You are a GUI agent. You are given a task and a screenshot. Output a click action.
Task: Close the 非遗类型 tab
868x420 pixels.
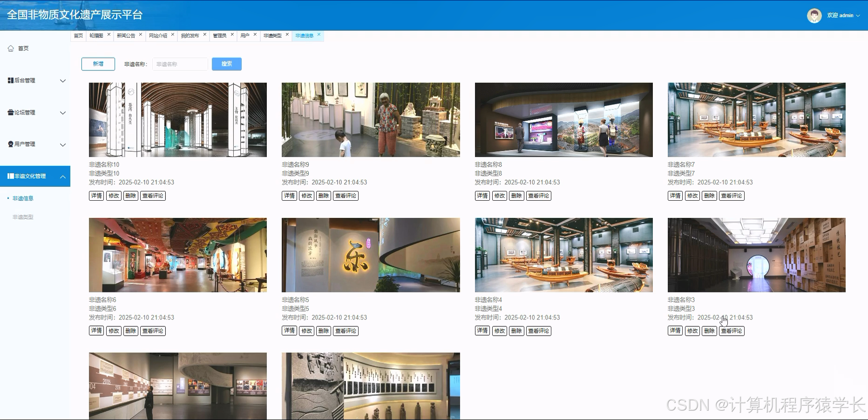[287, 34]
